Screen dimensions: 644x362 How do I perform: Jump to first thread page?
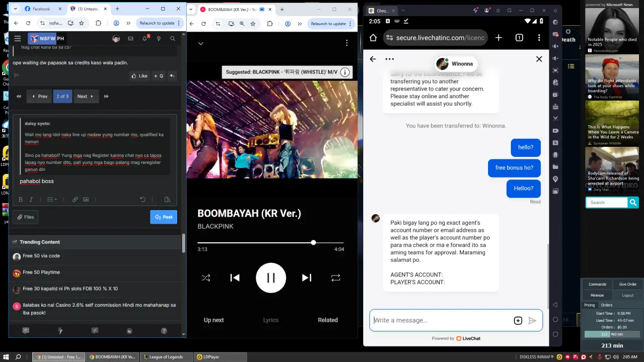click(x=19, y=96)
